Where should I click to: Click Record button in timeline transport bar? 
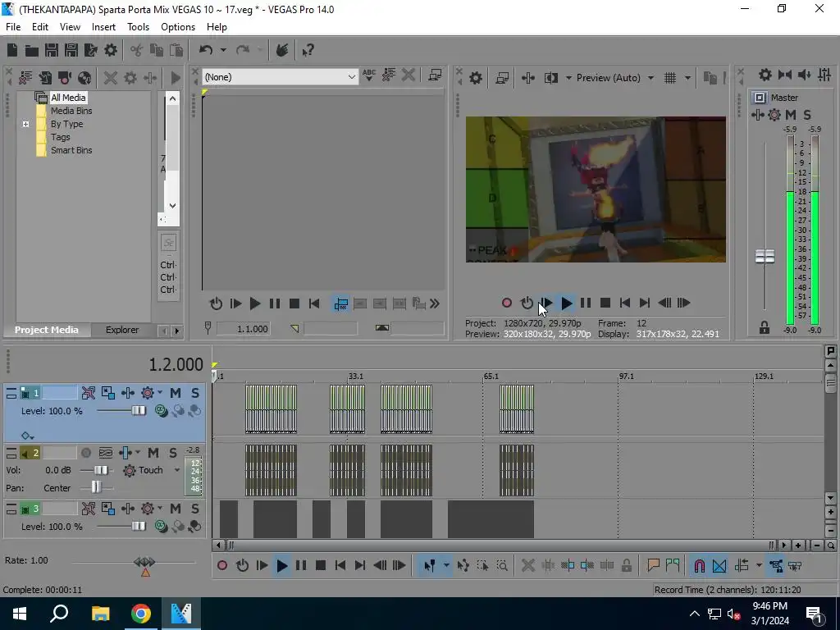point(222,565)
